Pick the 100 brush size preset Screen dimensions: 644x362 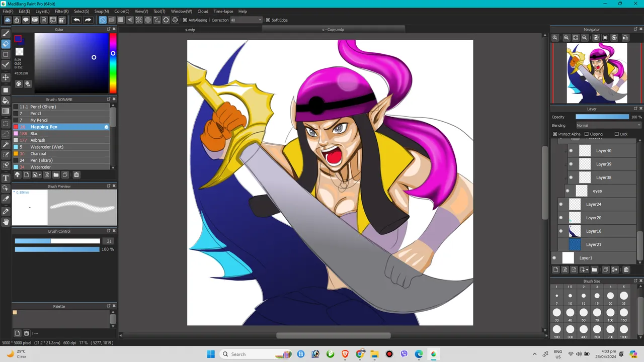(610, 313)
